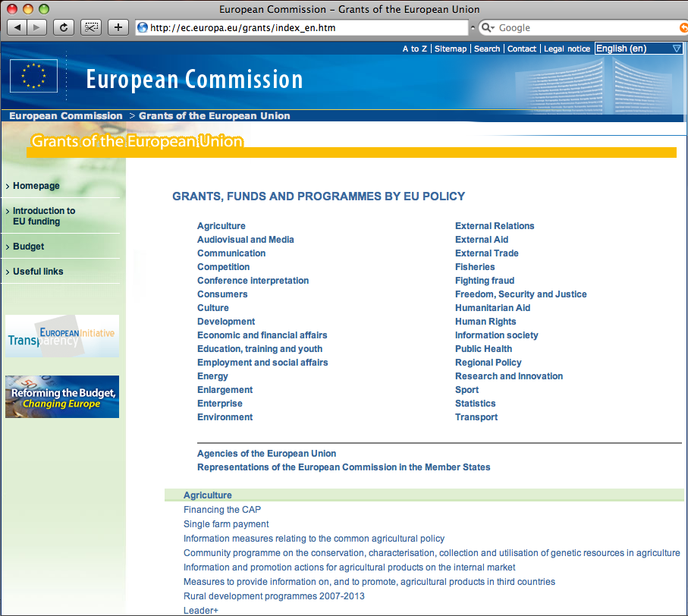Open a new page with the plus button
The image size is (688, 616).
tap(118, 27)
